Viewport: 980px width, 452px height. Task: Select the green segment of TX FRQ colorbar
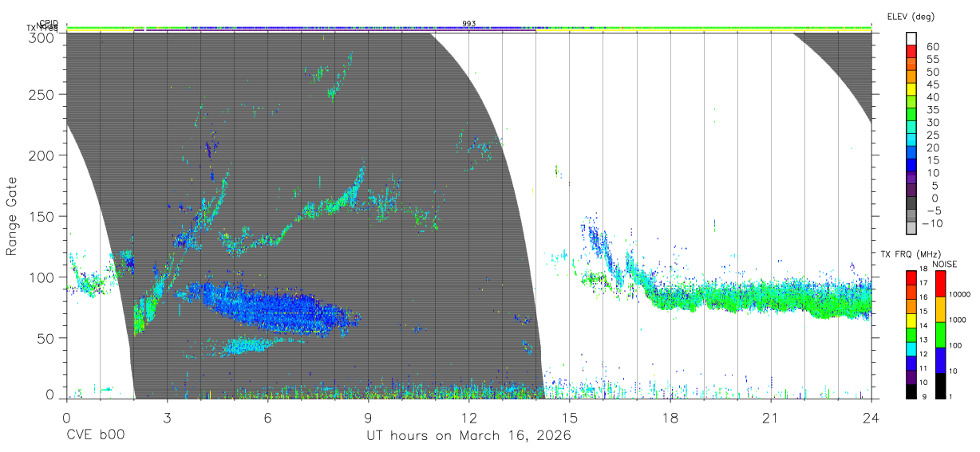pos(911,335)
